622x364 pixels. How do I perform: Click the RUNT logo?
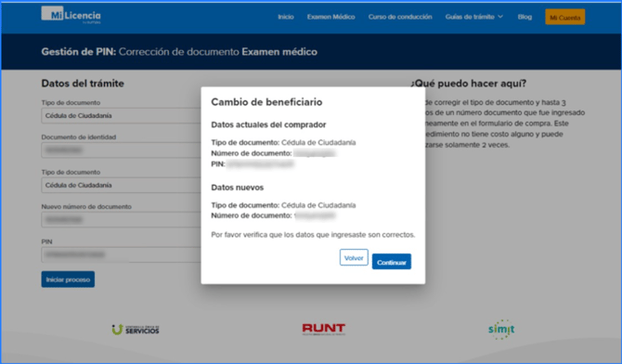coord(324,329)
